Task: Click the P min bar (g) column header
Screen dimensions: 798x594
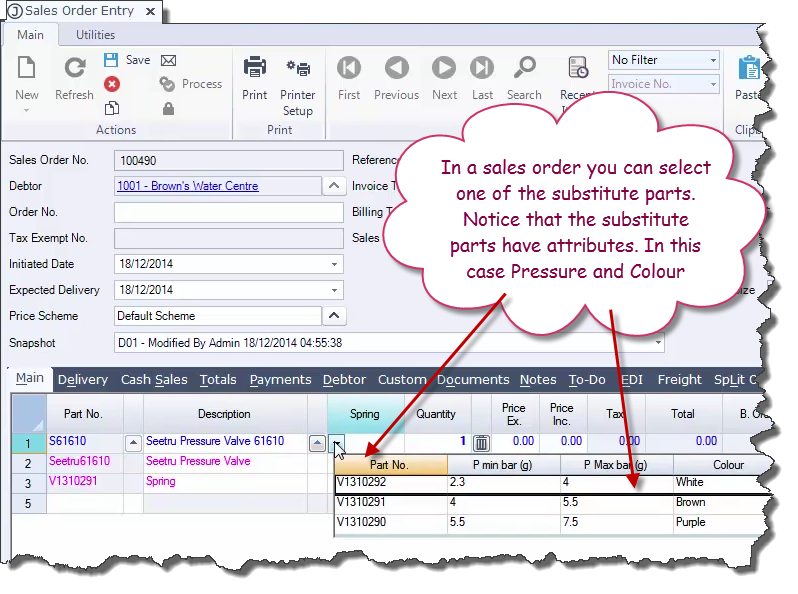Action: click(x=504, y=465)
